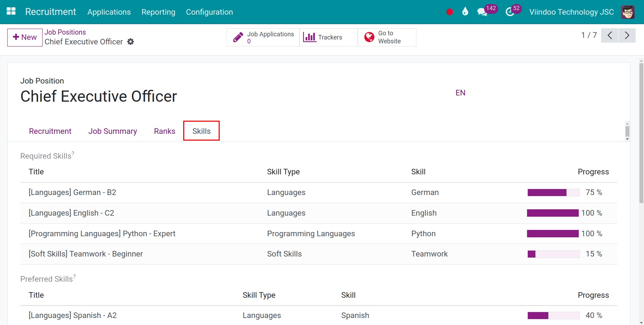Open [Programming Languages] Python - Expert row
Screen dimensions: 644x325
point(319,233)
